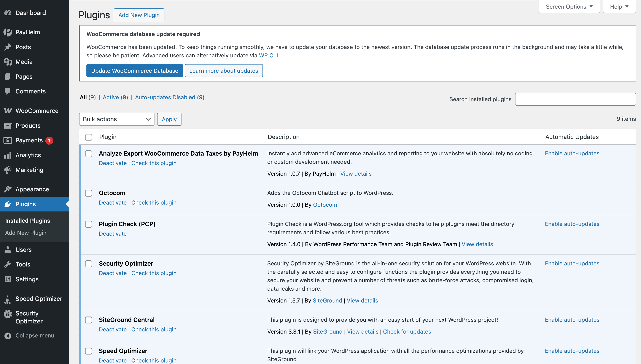Select the Security Optimizer plugin checkbox

[x=89, y=263]
